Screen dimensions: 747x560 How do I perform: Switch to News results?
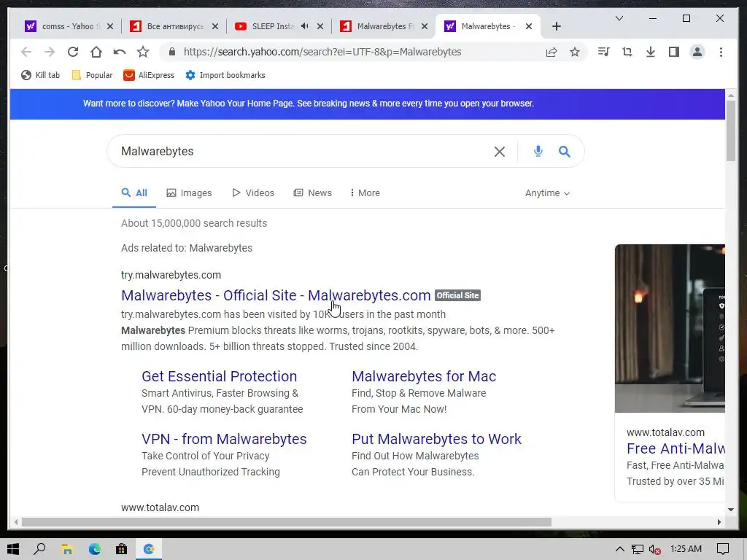click(x=312, y=192)
